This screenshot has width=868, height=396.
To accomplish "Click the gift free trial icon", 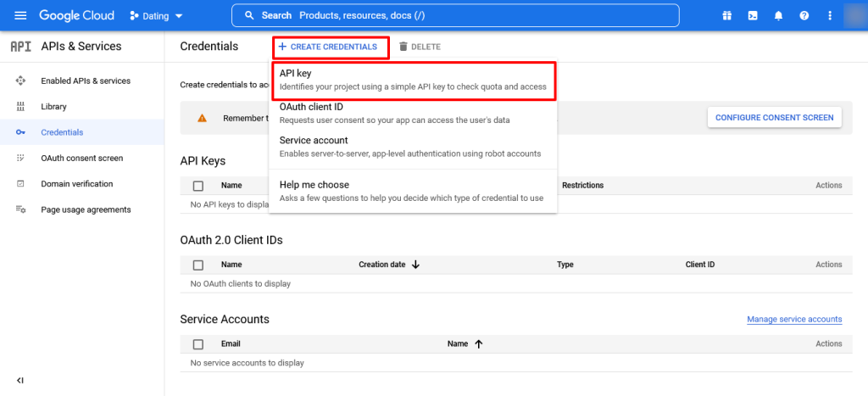I will point(726,15).
